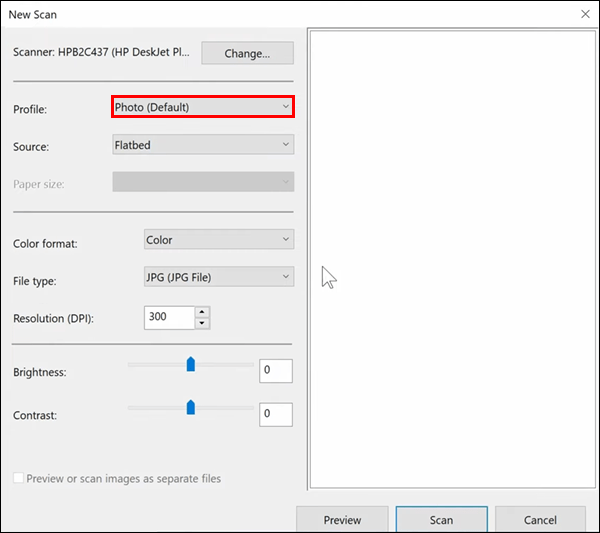Increase resolution with the up arrow
Image resolution: width=600 pixels, height=533 pixels.
pyautogui.click(x=202, y=312)
